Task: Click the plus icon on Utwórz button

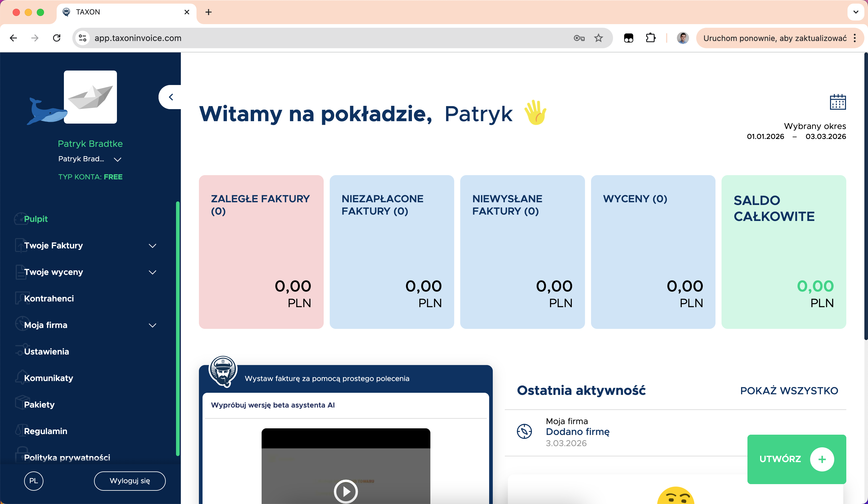Action: 822,459
